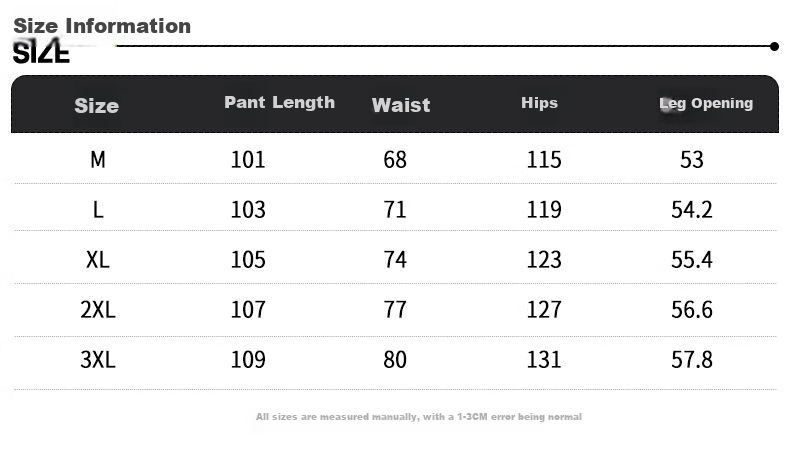Click the Hips column header

coord(539,103)
